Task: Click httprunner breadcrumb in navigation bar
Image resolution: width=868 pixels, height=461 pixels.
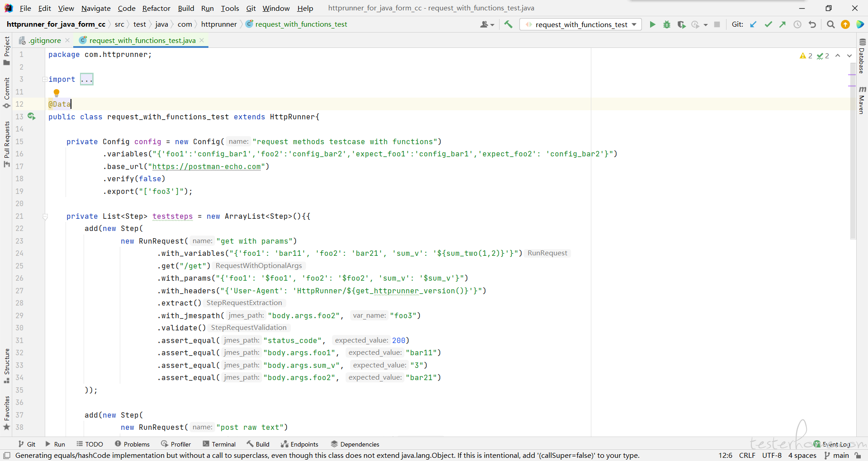Action: tap(219, 24)
